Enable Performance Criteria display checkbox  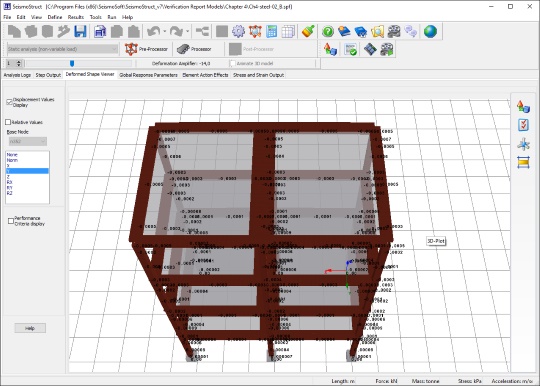[x=11, y=221]
